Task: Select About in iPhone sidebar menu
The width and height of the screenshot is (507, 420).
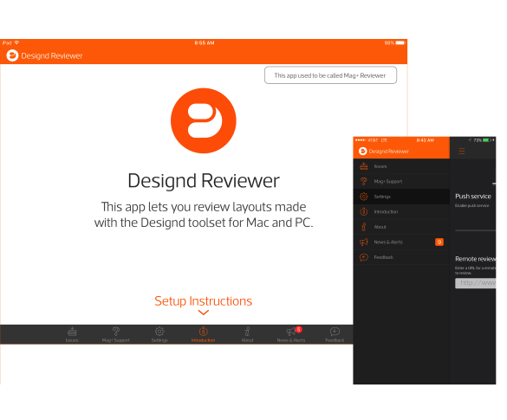Action: [x=380, y=227]
